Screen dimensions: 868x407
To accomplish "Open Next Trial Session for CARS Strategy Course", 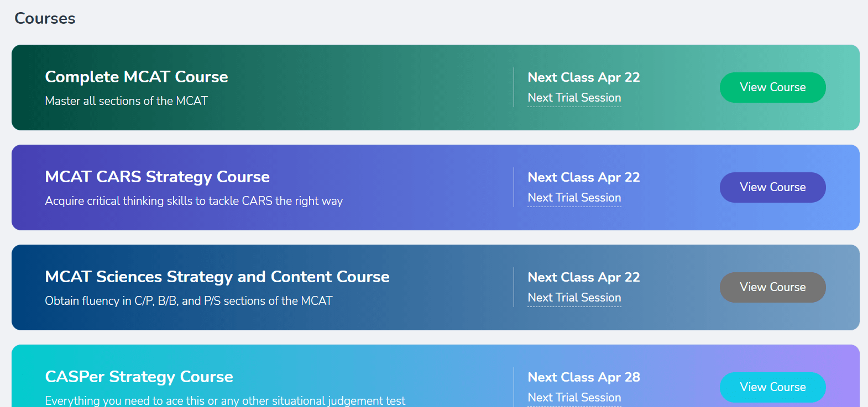I will pyautogui.click(x=574, y=198).
